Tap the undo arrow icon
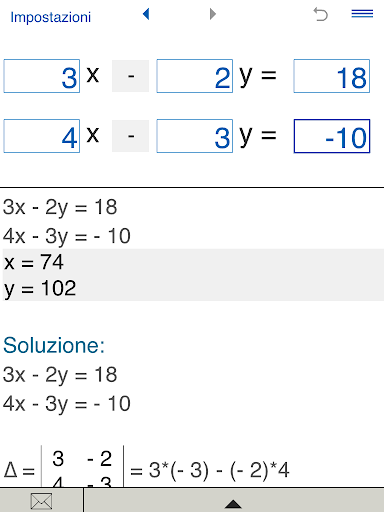 point(320,14)
